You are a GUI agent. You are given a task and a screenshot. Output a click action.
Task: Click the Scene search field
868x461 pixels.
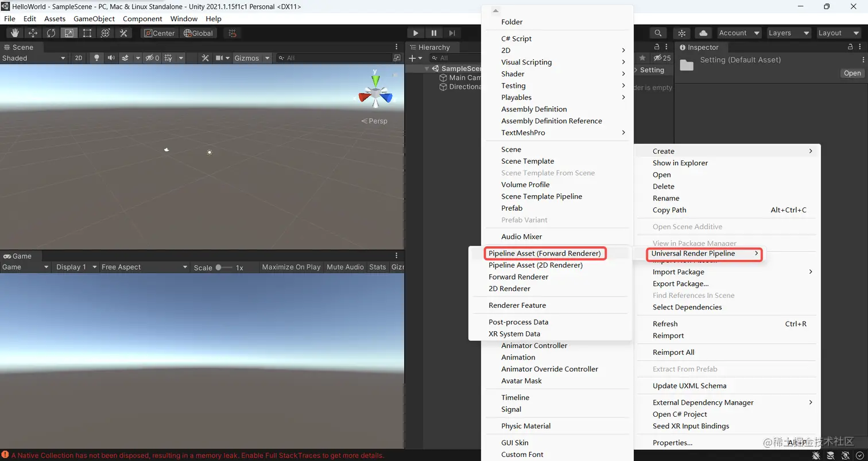334,58
